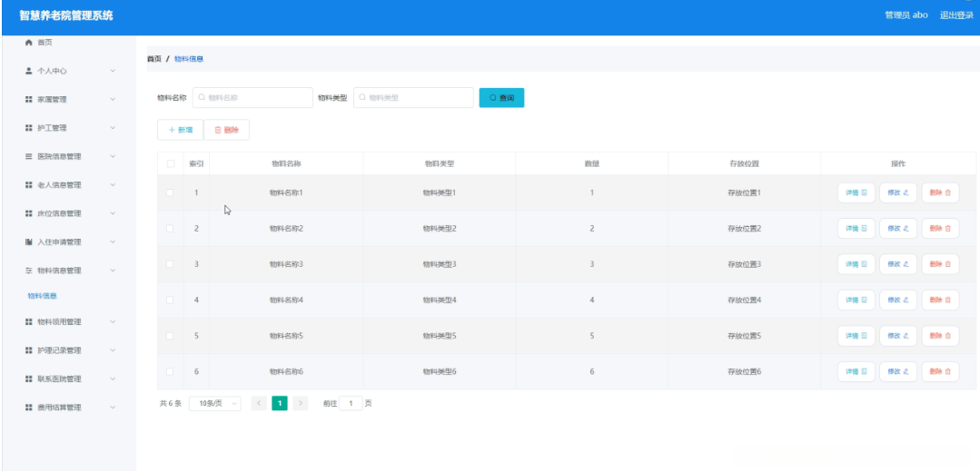Tick the checkbox for row 物料名称6
The image size is (980, 473).
click(x=170, y=371)
